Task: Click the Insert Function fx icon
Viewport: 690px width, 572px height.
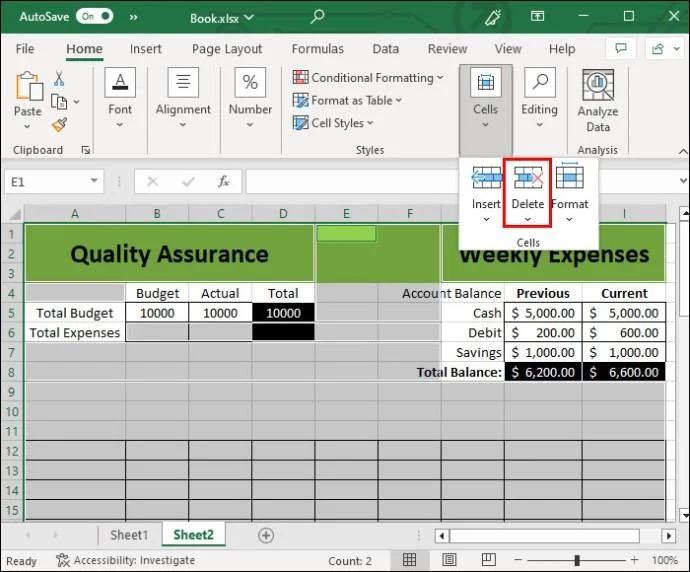Action: click(225, 182)
